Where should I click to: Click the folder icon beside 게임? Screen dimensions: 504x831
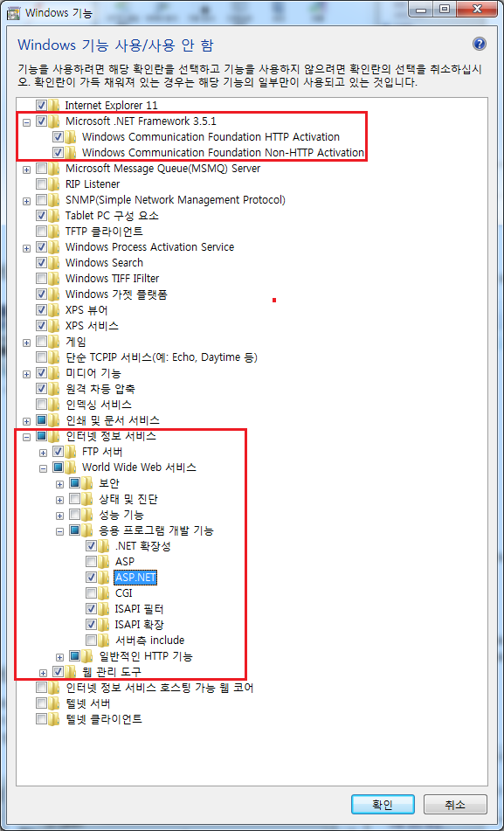(x=54, y=342)
